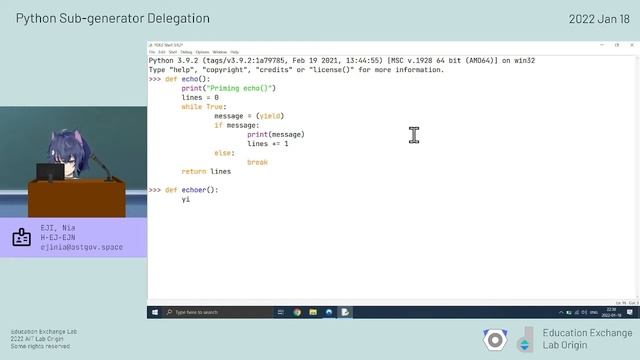The height and width of the screenshot is (360, 640).
Task: Click the taskbar clock and date
Action: [x=611, y=312]
